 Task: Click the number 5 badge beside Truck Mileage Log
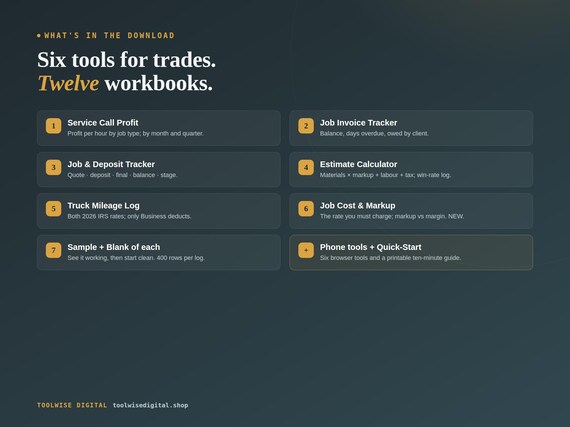[x=53, y=209]
